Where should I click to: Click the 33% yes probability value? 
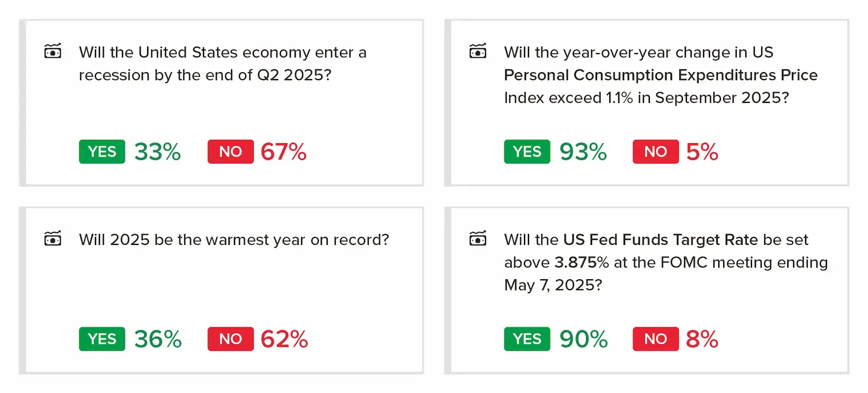(157, 152)
